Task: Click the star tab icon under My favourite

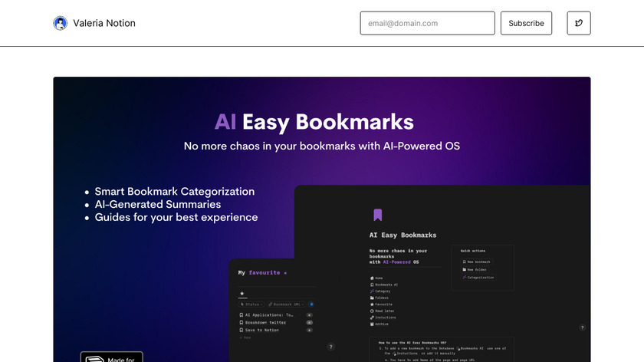Action: pyautogui.click(x=242, y=294)
